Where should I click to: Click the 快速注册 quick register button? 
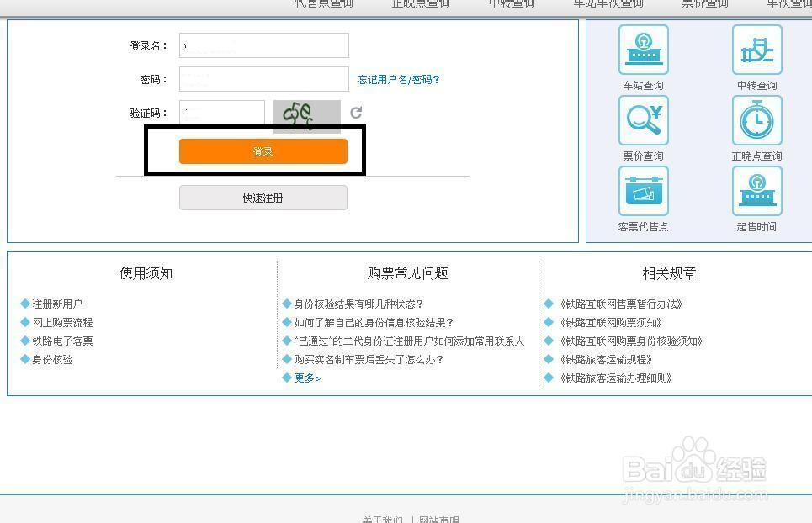[x=263, y=197]
